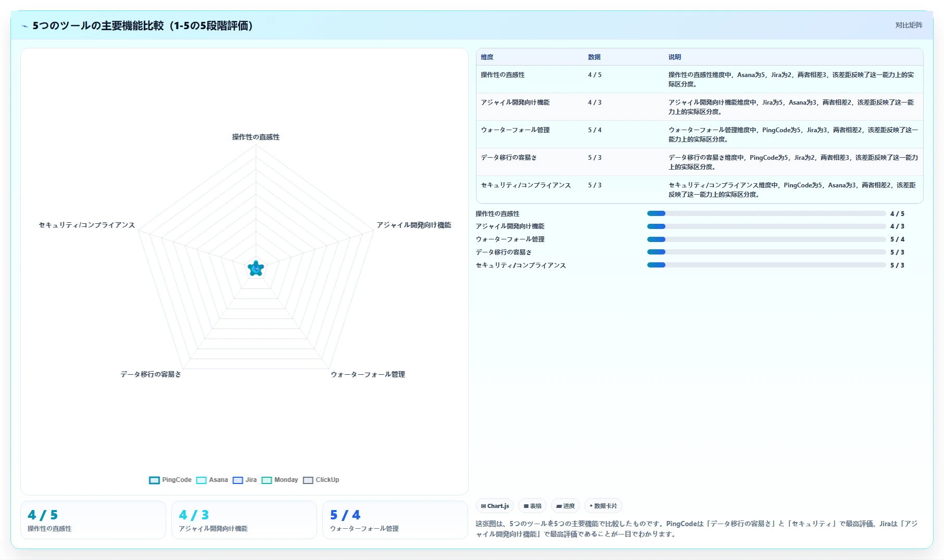This screenshot has width=944, height=560.
Task: Click the Chart.js tag
Action: click(495, 506)
